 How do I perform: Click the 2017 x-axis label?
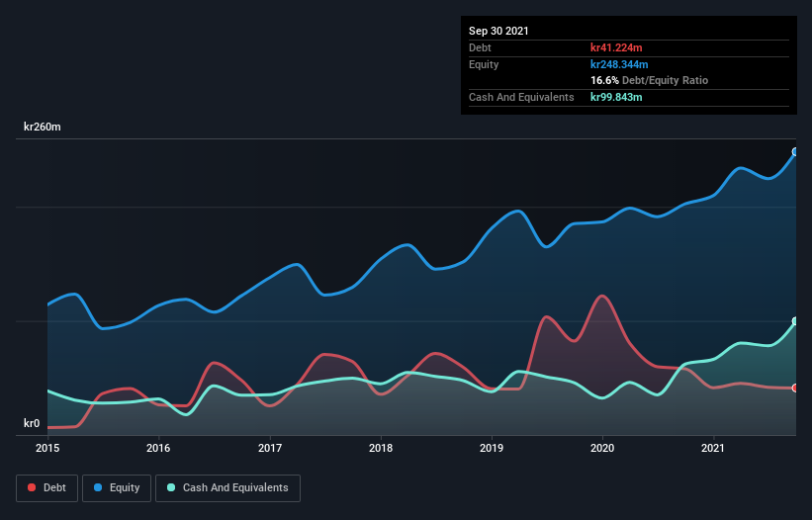point(270,448)
